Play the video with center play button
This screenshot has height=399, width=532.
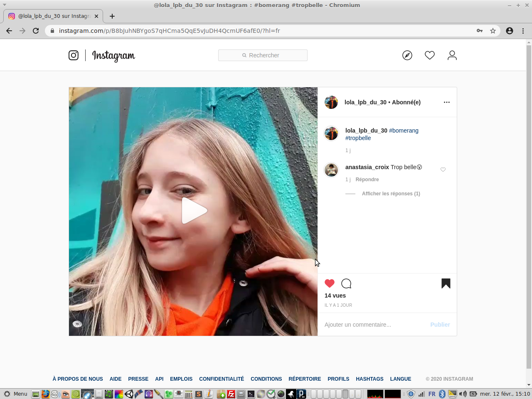coord(194,211)
